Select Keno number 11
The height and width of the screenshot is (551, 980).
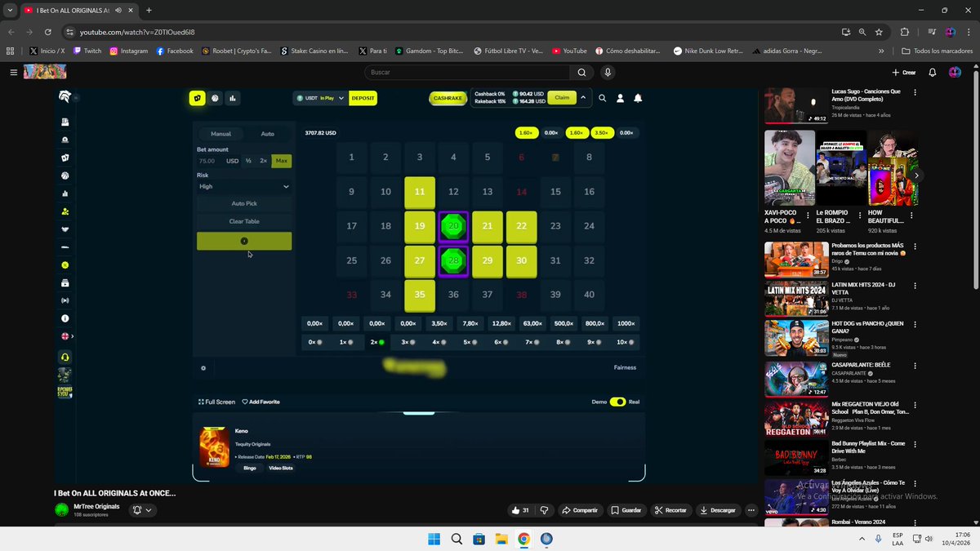pyautogui.click(x=420, y=192)
